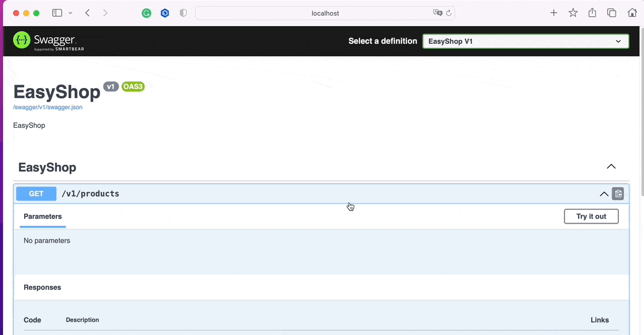Click the OAS3 badge
This screenshot has width=644, height=335.
pyautogui.click(x=133, y=87)
